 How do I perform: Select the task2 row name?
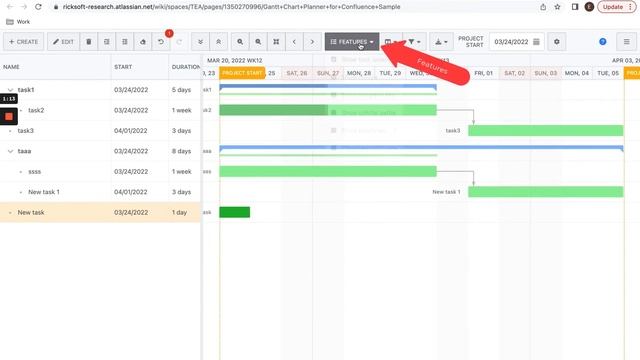pos(36,110)
